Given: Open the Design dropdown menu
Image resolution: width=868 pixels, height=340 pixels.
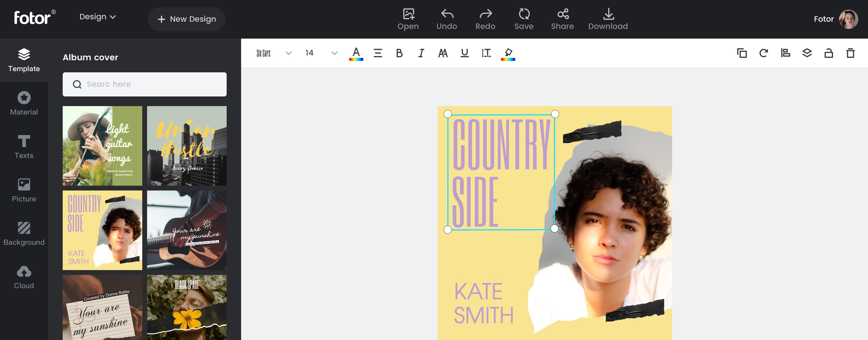Looking at the screenshot, I should tap(97, 17).
